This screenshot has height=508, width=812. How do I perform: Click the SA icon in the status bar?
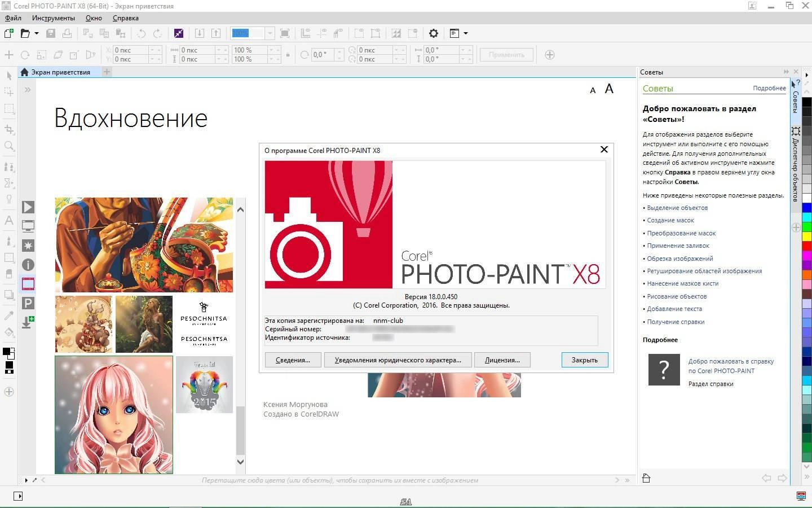pyautogui.click(x=405, y=501)
